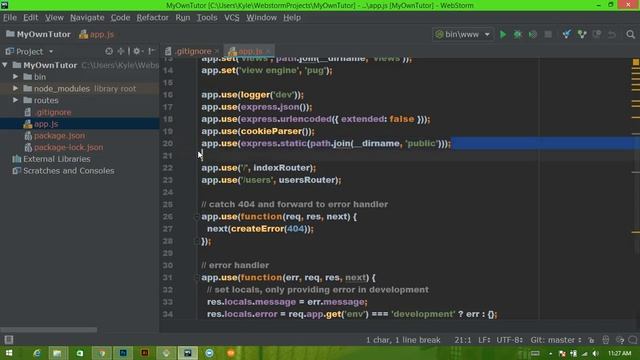The height and width of the screenshot is (360, 640).
Task: Select .gitignore in the project tree
Action: click(x=53, y=112)
